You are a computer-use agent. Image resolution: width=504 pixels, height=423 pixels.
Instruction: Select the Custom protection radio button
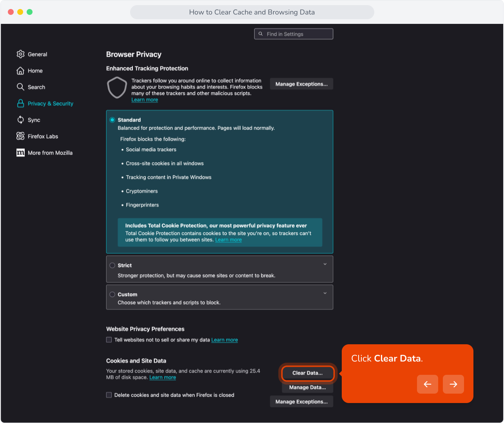tap(112, 294)
